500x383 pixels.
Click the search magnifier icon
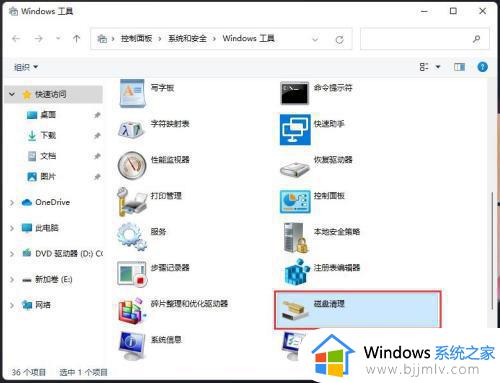[477, 39]
